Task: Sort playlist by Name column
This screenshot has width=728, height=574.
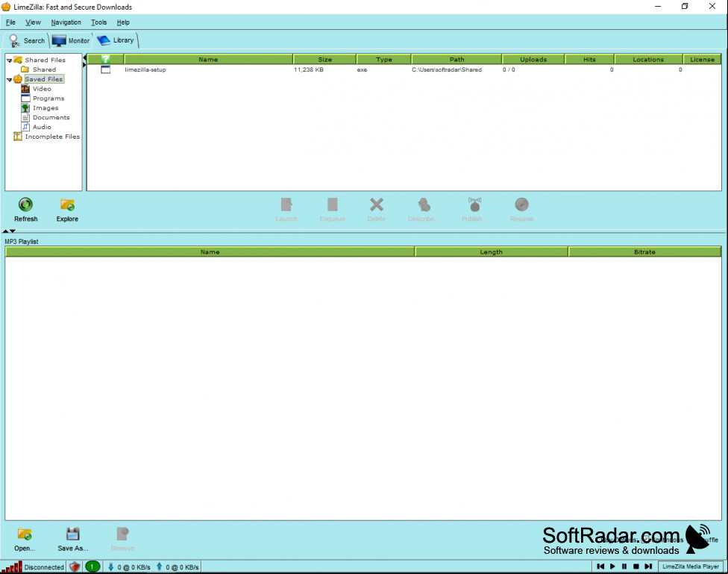Action: [x=210, y=252]
